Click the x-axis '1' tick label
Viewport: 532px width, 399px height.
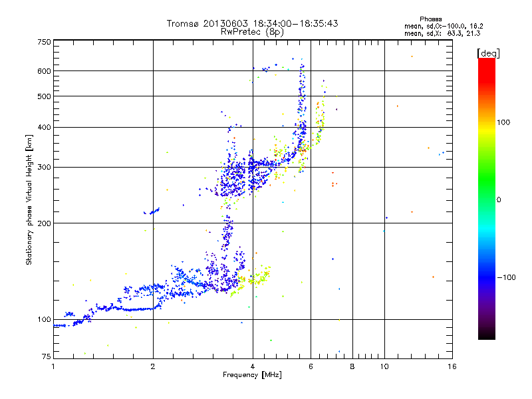tap(53, 366)
